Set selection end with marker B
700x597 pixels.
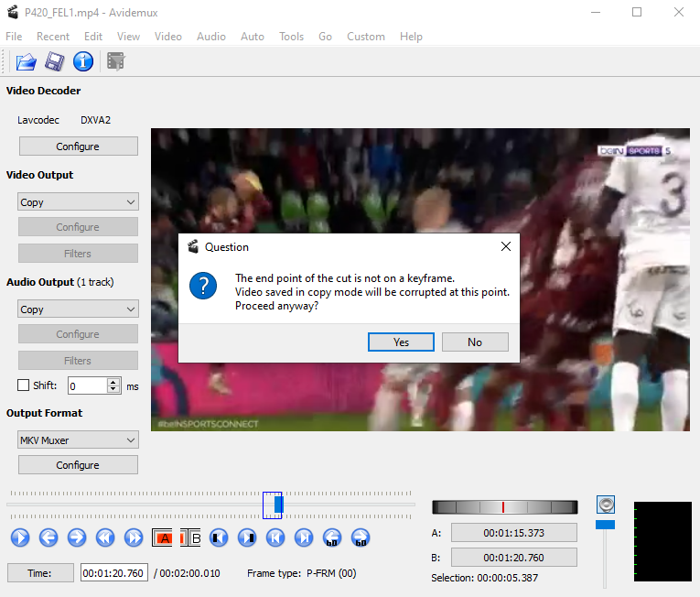pos(190,537)
